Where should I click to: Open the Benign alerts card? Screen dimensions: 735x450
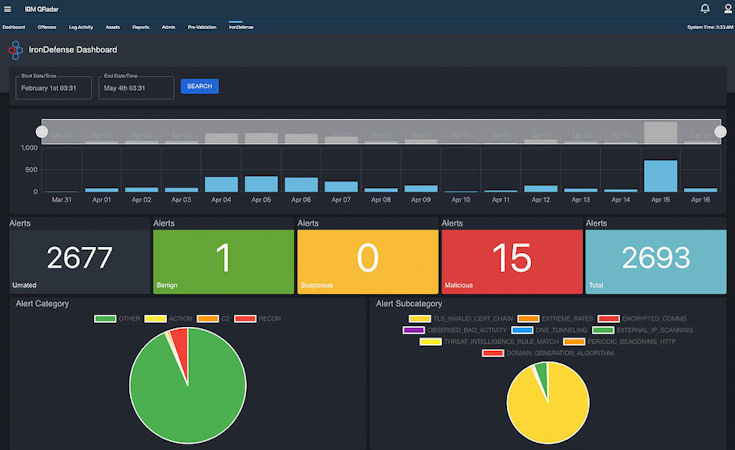click(x=224, y=262)
